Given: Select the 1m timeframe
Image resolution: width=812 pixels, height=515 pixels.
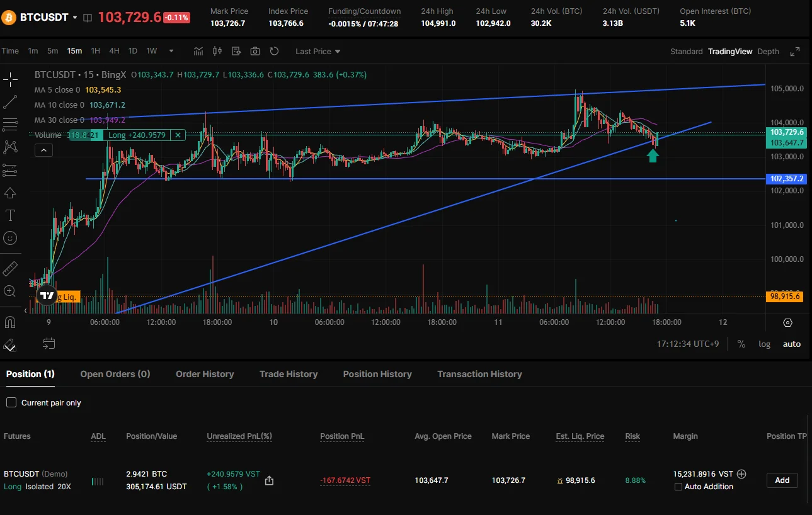Looking at the screenshot, I should pyautogui.click(x=33, y=51).
